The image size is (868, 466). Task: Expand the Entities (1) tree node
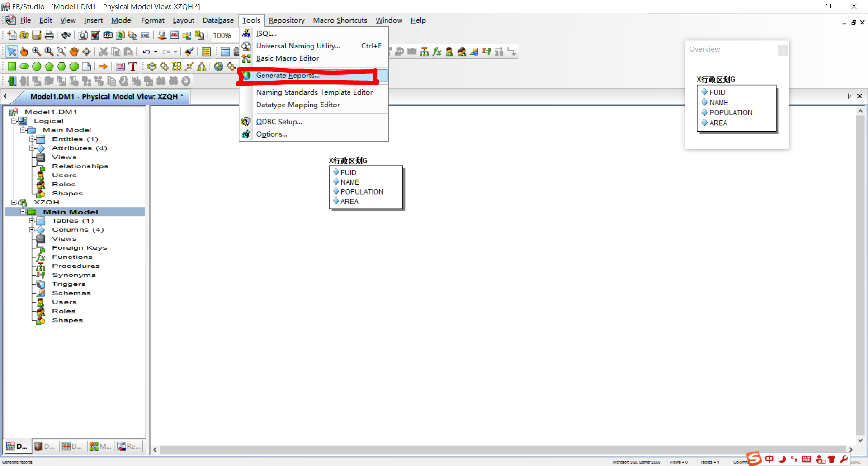[x=32, y=139]
